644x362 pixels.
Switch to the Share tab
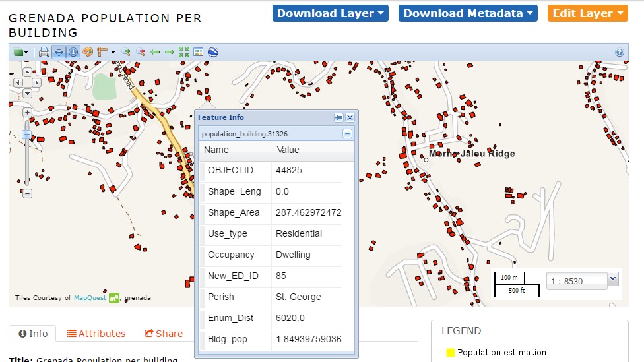(x=164, y=334)
